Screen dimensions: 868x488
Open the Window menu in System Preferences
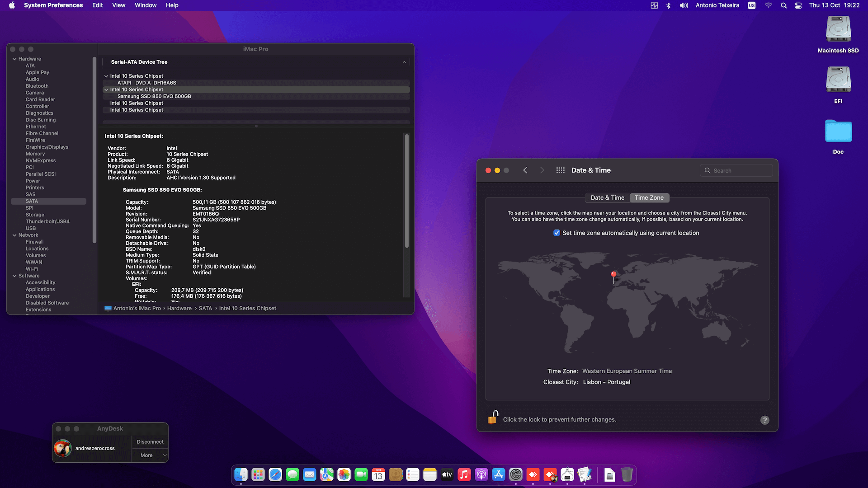pos(145,5)
